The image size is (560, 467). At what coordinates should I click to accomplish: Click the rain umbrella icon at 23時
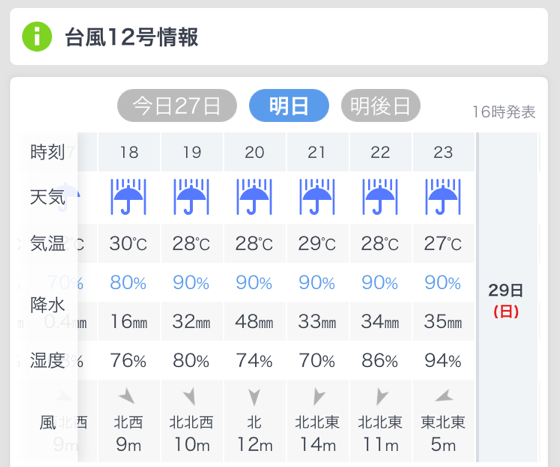443,197
